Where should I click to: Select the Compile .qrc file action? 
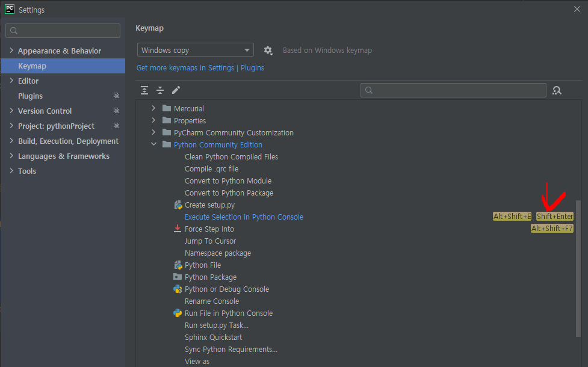coord(211,169)
